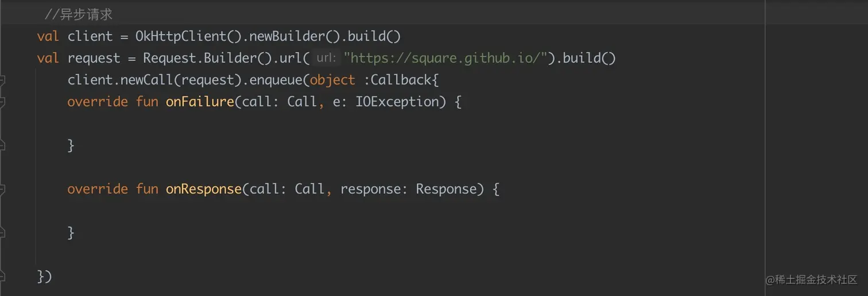
Task: Click the onFailure function name
Action: (200, 102)
